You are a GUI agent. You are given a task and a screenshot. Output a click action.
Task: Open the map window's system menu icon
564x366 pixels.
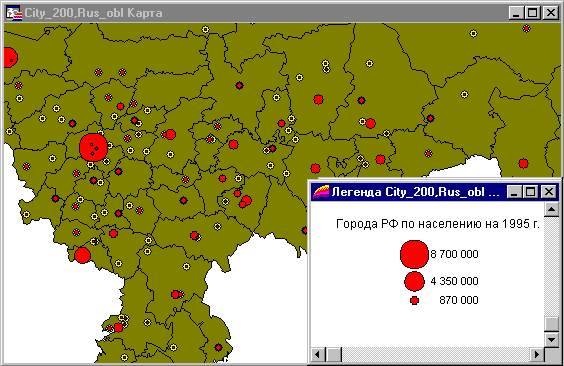[x=14, y=13]
